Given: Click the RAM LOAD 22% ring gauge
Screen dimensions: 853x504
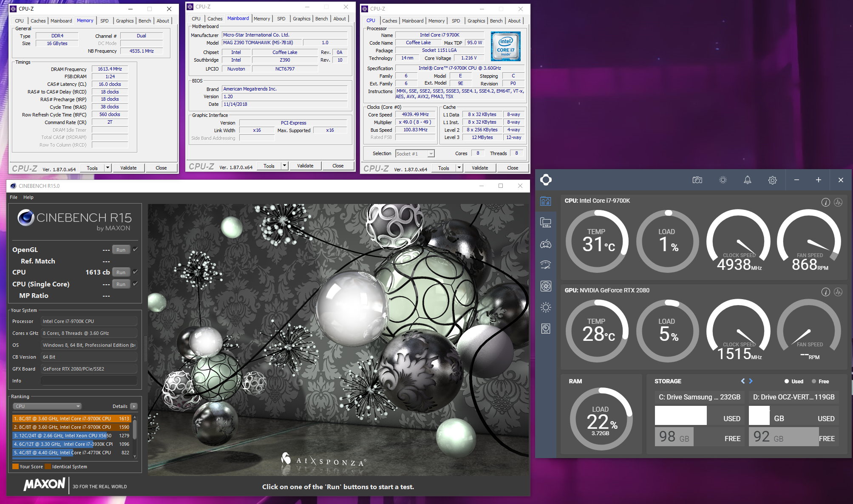Looking at the screenshot, I should (x=601, y=419).
